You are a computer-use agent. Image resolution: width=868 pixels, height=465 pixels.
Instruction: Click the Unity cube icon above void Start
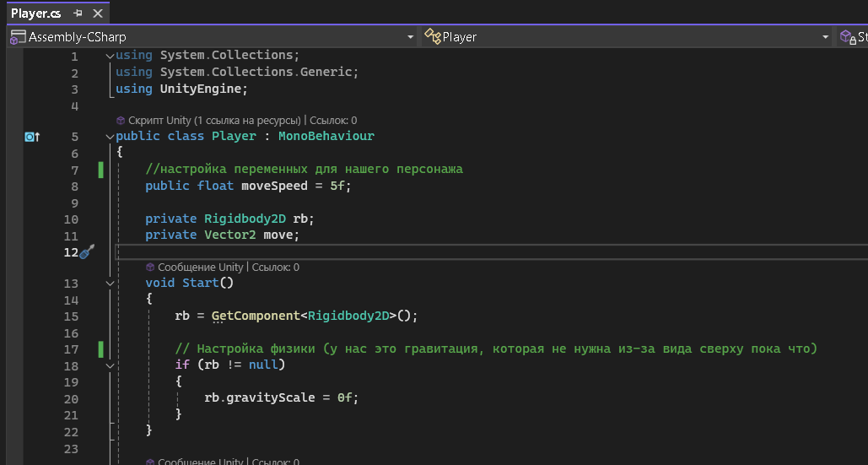click(150, 268)
